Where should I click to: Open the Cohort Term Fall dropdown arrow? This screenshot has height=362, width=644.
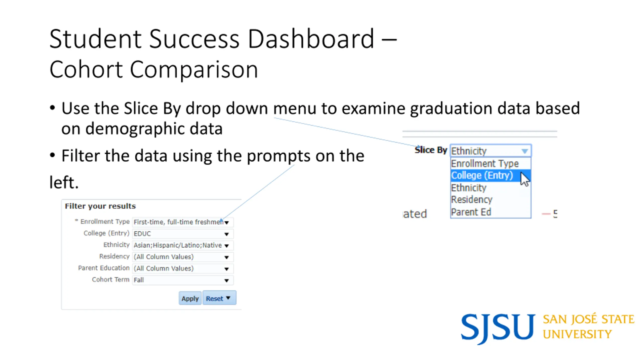[226, 281]
